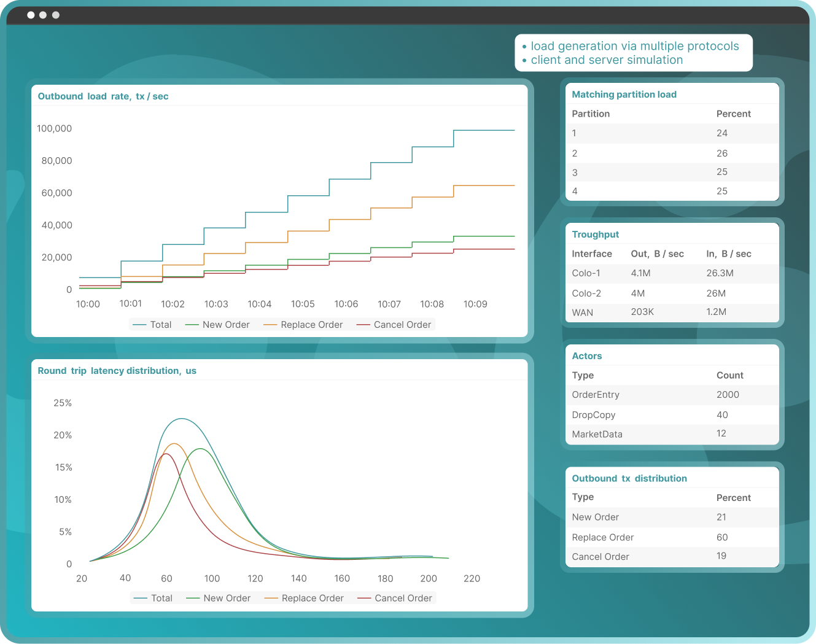
Task: Toggle Cancel Order in latency distribution legend
Action: tap(395, 598)
